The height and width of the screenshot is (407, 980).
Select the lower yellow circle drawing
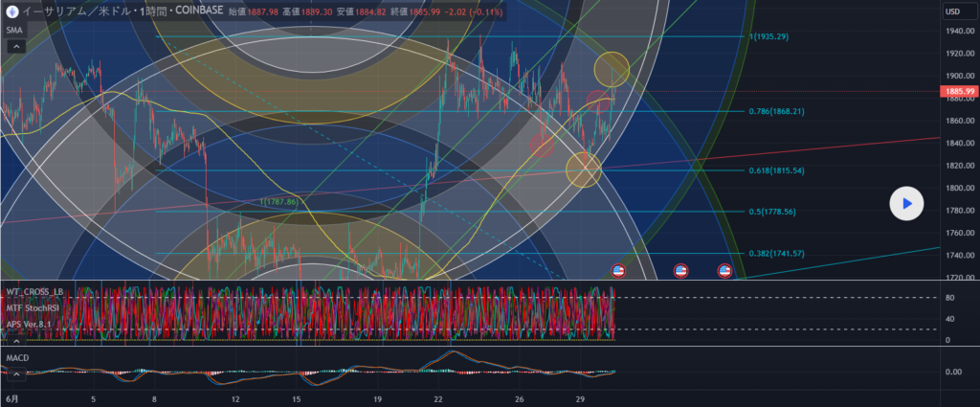583,169
